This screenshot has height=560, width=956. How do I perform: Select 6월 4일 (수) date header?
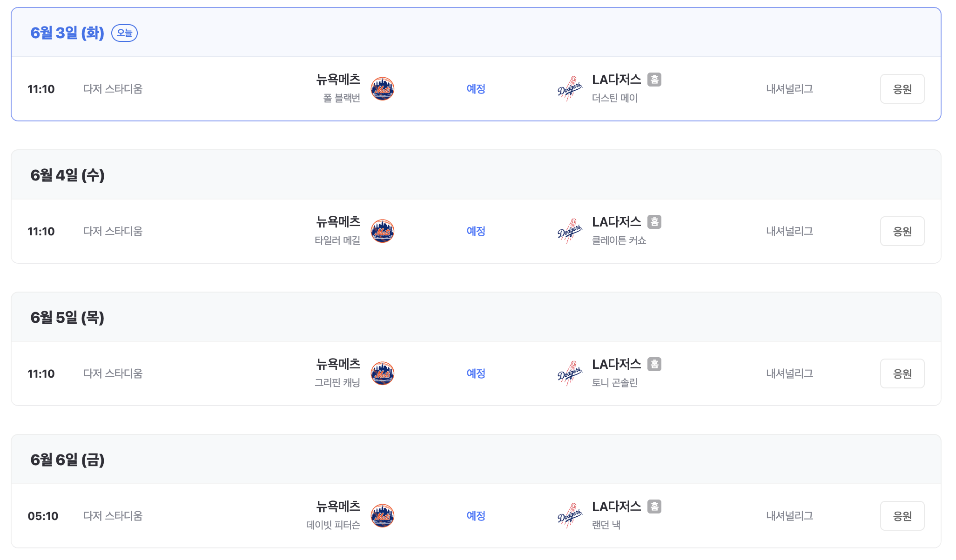point(67,175)
